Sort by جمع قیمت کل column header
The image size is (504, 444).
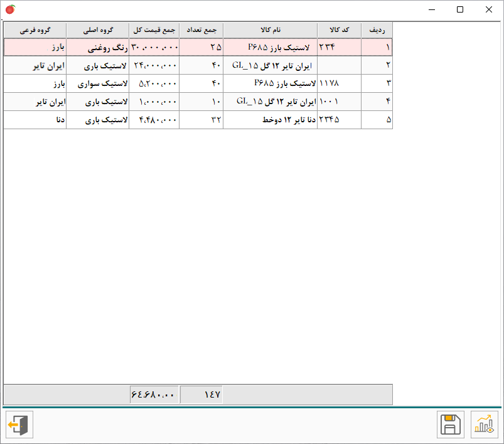pos(154,30)
